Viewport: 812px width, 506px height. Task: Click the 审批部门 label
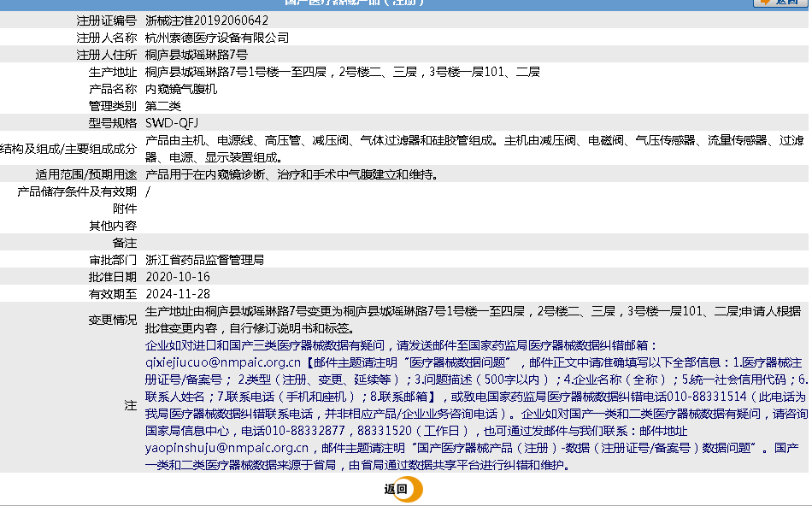tap(112, 260)
